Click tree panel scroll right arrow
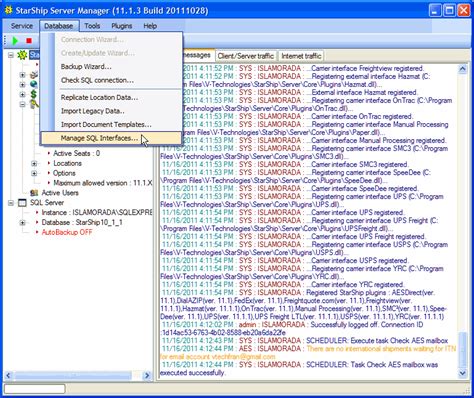The height and width of the screenshot is (398, 474). pyautogui.click(x=147, y=375)
